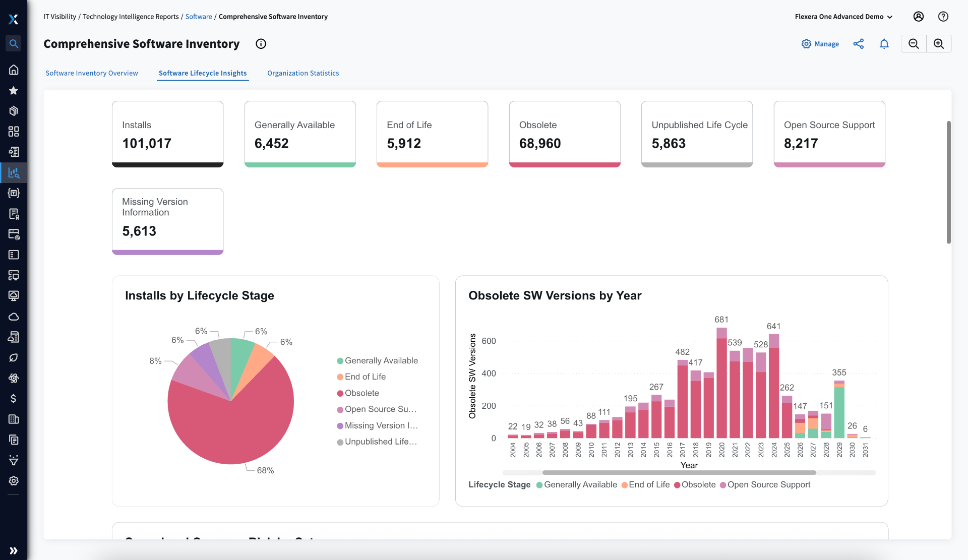Click the Manage button

(x=820, y=44)
